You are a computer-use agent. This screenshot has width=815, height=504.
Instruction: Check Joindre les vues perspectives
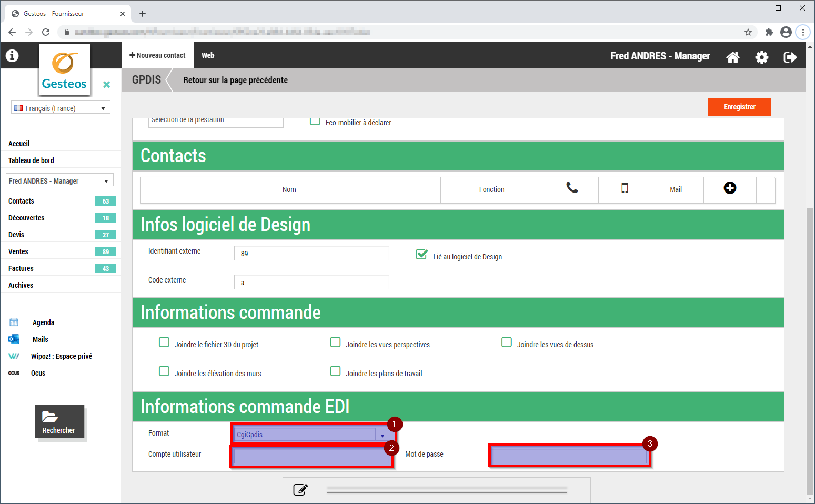coord(335,342)
